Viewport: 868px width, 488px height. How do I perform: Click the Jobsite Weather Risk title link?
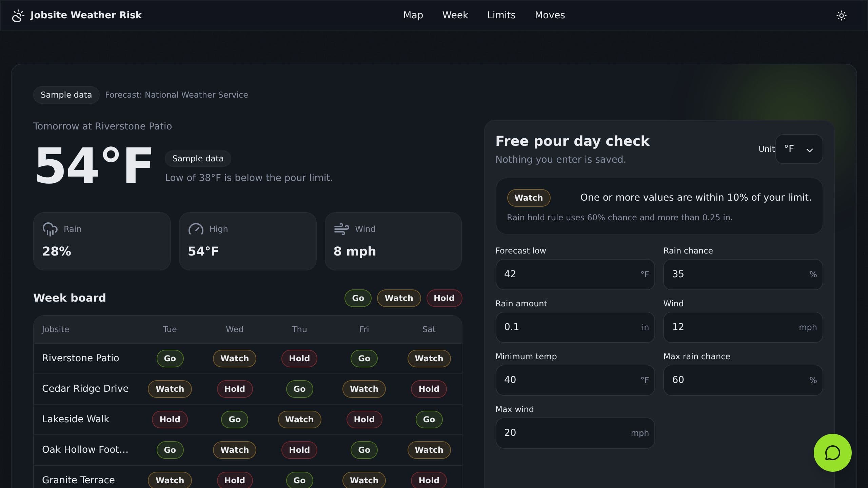pos(86,15)
